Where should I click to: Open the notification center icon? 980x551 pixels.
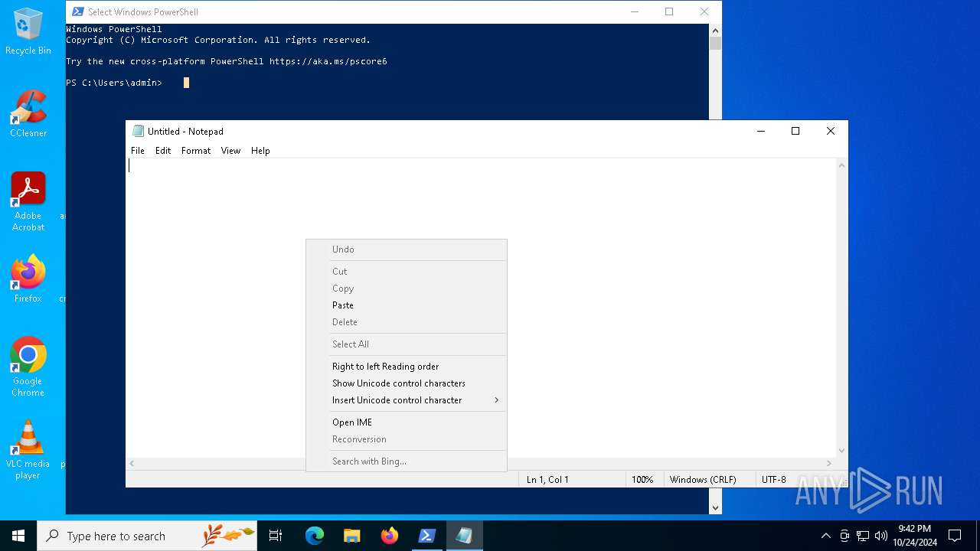(x=955, y=536)
